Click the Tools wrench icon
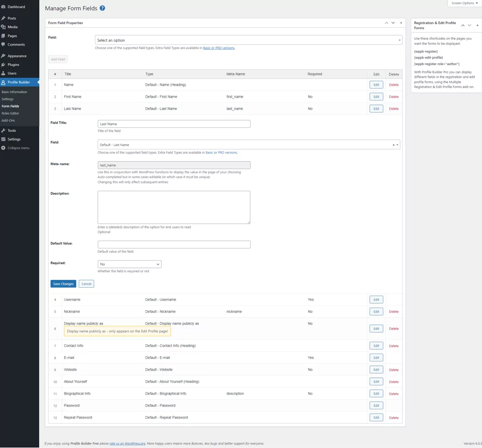The width and height of the screenshot is (482, 448). (3, 130)
